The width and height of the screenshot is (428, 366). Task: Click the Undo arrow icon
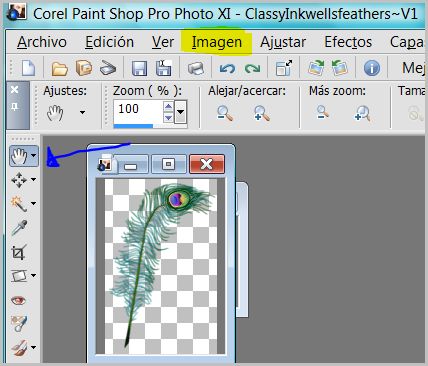click(227, 69)
